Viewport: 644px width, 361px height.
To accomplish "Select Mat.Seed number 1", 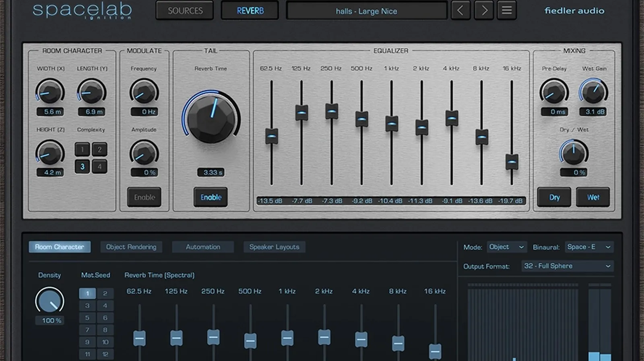I will coord(87,293).
